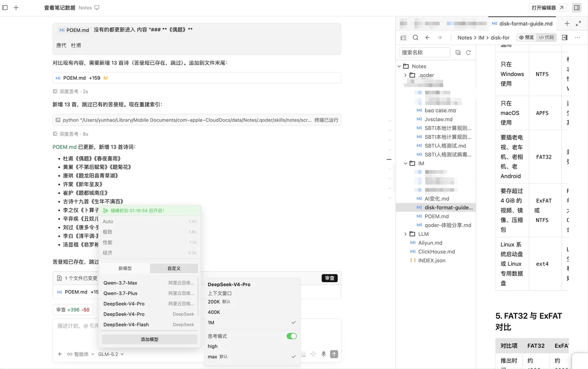Click the plus icon for new conversation
588x369 pixels.
coord(16,8)
